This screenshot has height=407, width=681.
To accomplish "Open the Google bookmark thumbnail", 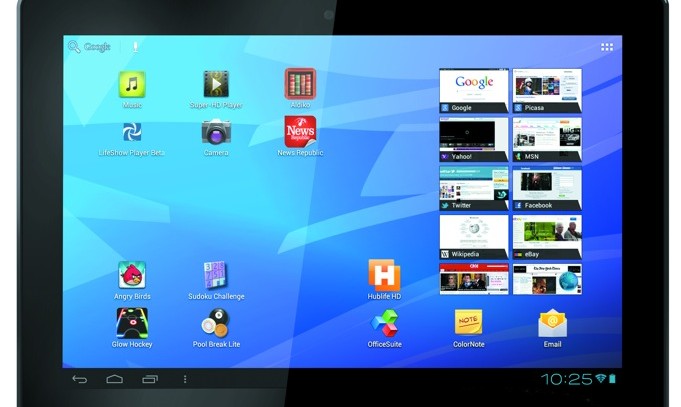I will click(x=474, y=91).
